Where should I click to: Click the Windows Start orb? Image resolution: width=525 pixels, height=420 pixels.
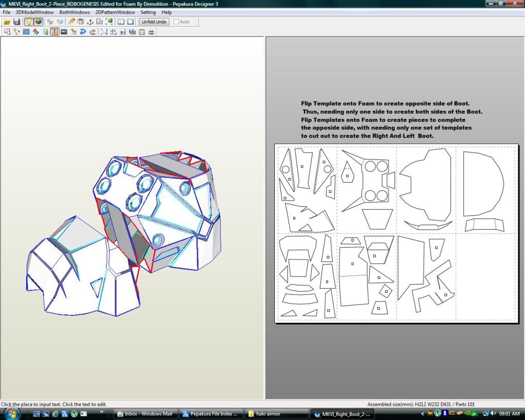point(11,413)
